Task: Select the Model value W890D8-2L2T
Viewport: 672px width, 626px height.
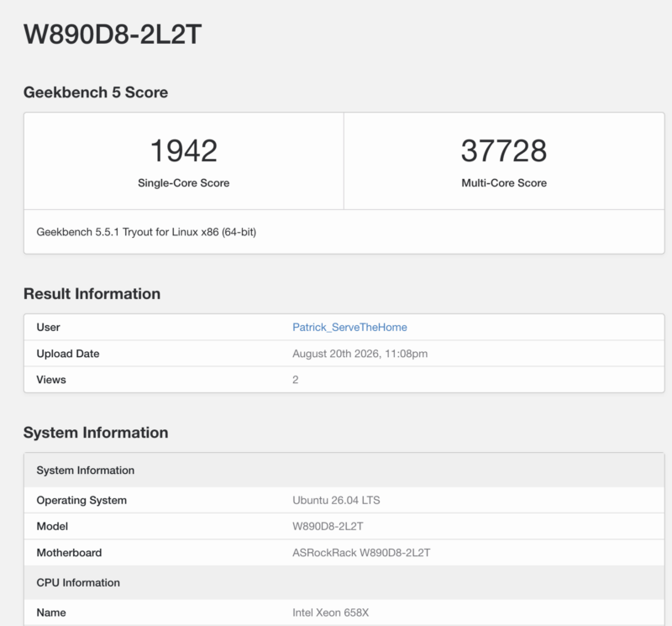Action: tap(328, 526)
